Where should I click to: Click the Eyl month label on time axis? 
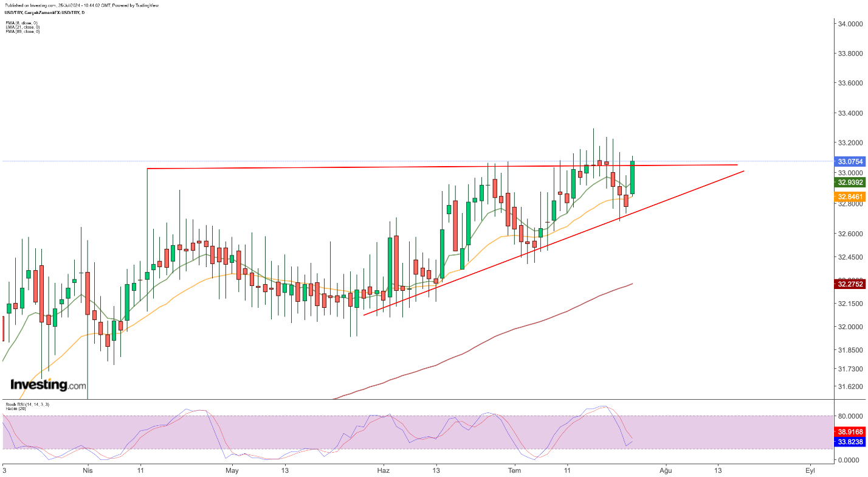pos(810,470)
